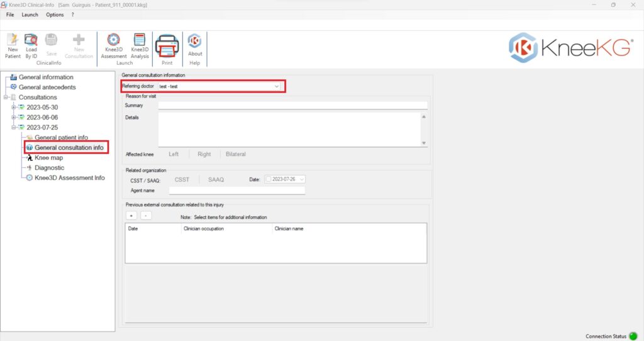The width and height of the screenshot is (644, 341).
Task: Enable the related organization Date checkbox
Action: (269, 179)
